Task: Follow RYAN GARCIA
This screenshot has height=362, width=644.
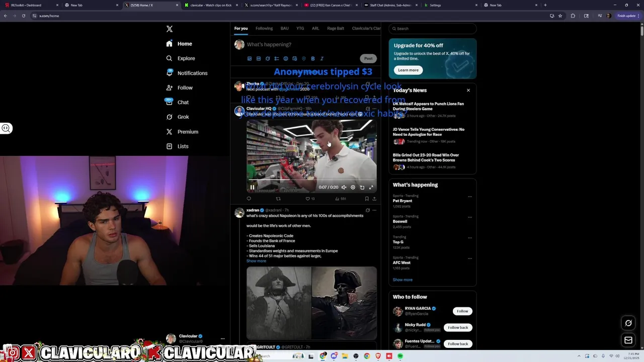Action: [462, 311]
